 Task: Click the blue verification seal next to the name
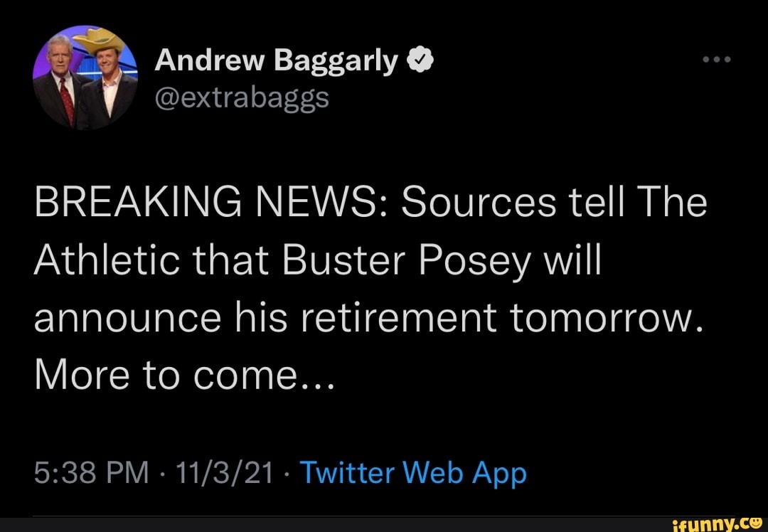(420, 58)
